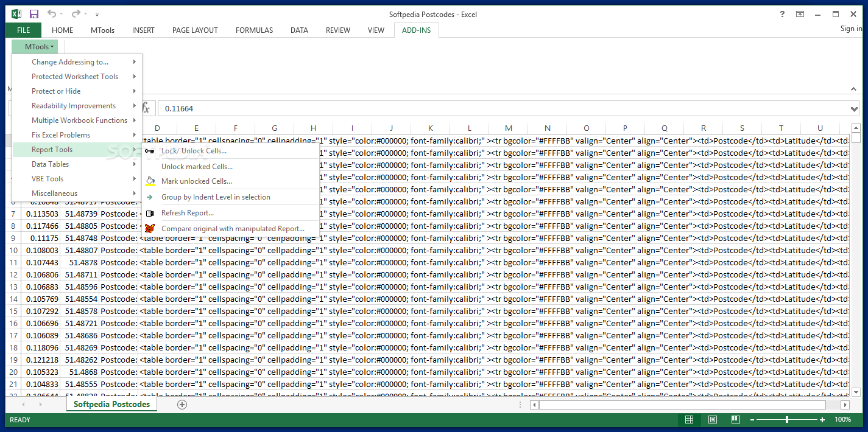Open Ribbon Display Options
Screen dimensions: 868x432
800,14
